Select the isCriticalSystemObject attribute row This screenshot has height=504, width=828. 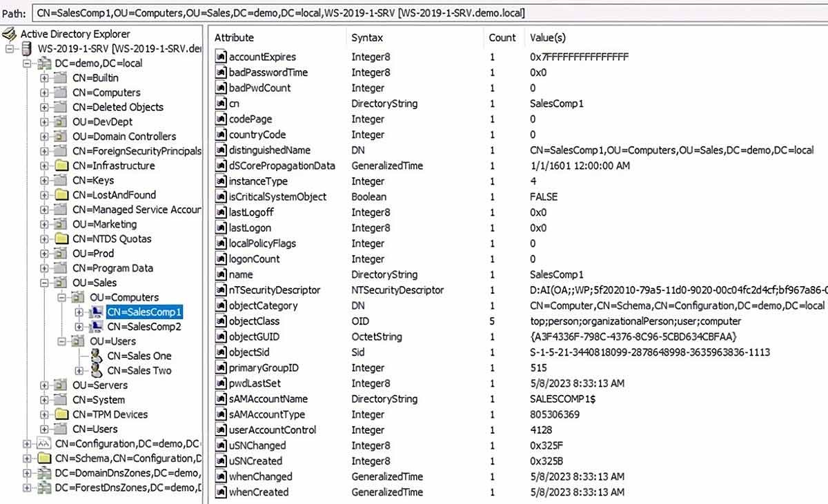518,196
